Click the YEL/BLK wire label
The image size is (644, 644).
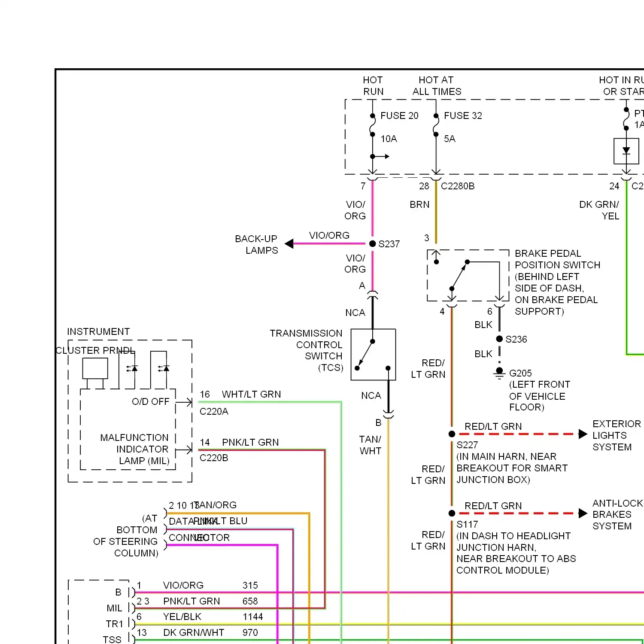[x=182, y=617]
